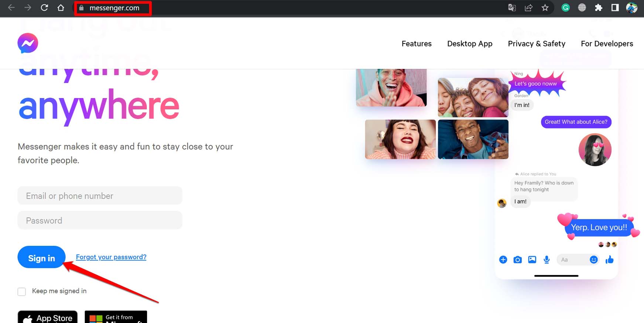Click the Messenger logo
Viewport: 644px width, 323px height.
click(x=28, y=43)
